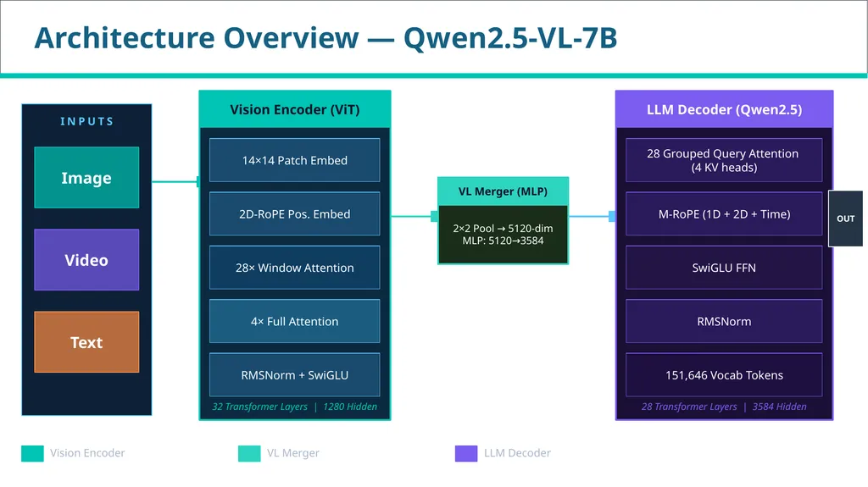The image size is (868, 487).
Task: Click '1280 Hidden' footer text
Action: [350, 407]
